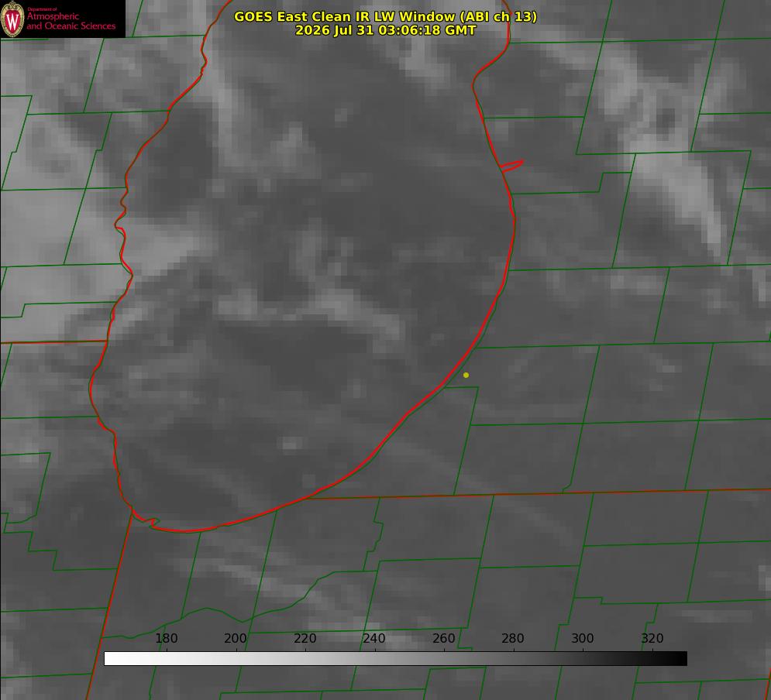The height and width of the screenshot is (700, 771).
Task: Click the 280 colorbar label
Action: [513, 638]
